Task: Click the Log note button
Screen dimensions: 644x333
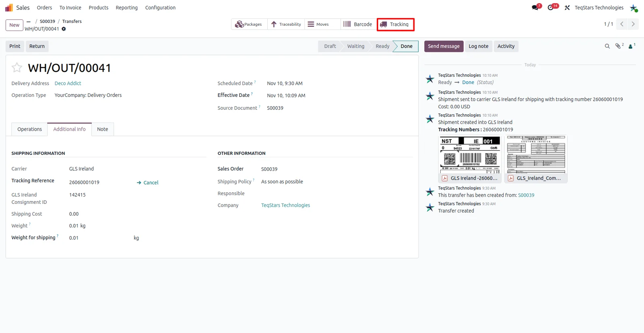Action: pos(479,46)
